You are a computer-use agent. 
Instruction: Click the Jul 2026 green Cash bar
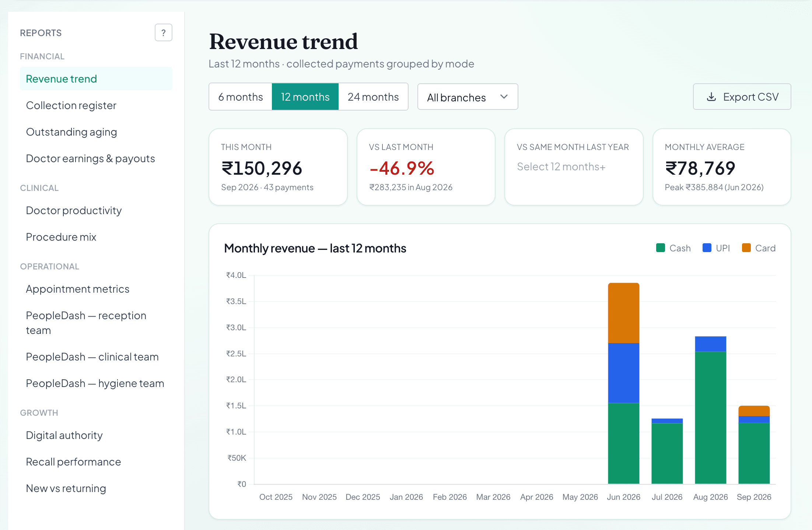[667, 453]
